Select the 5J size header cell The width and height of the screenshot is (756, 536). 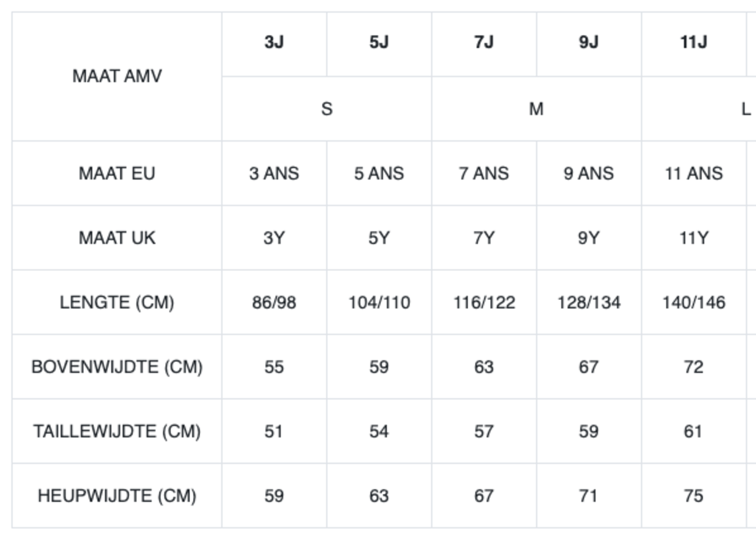coord(379,43)
